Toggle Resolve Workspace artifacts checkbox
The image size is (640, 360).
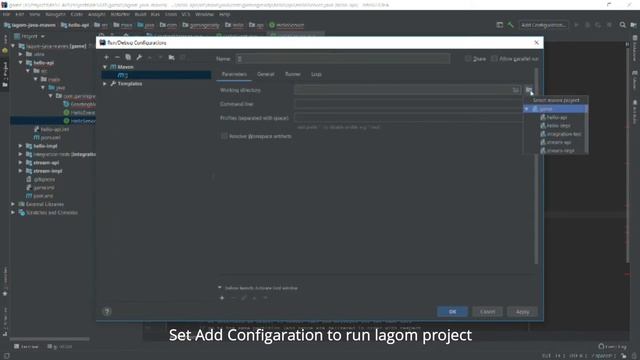point(224,136)
